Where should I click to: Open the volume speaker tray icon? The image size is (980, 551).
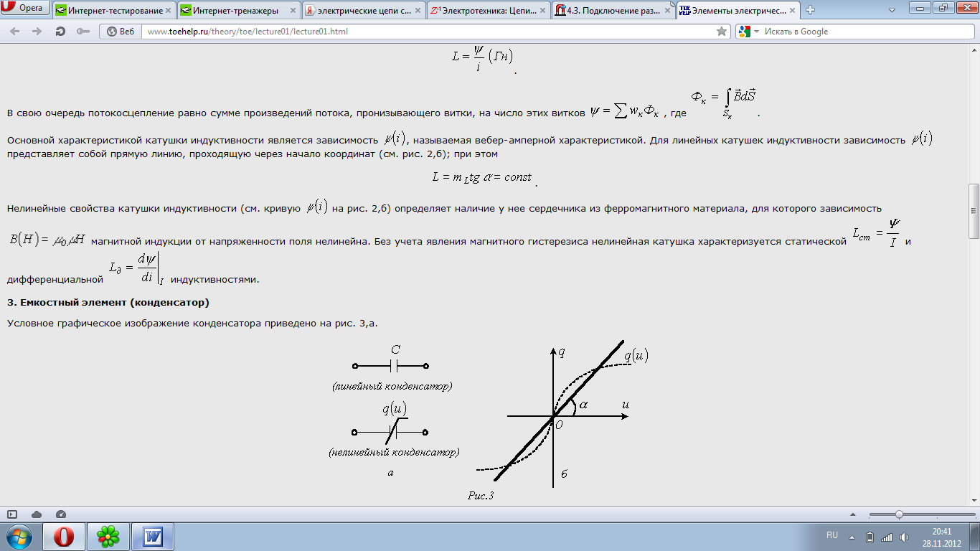(x=903, y=537)
